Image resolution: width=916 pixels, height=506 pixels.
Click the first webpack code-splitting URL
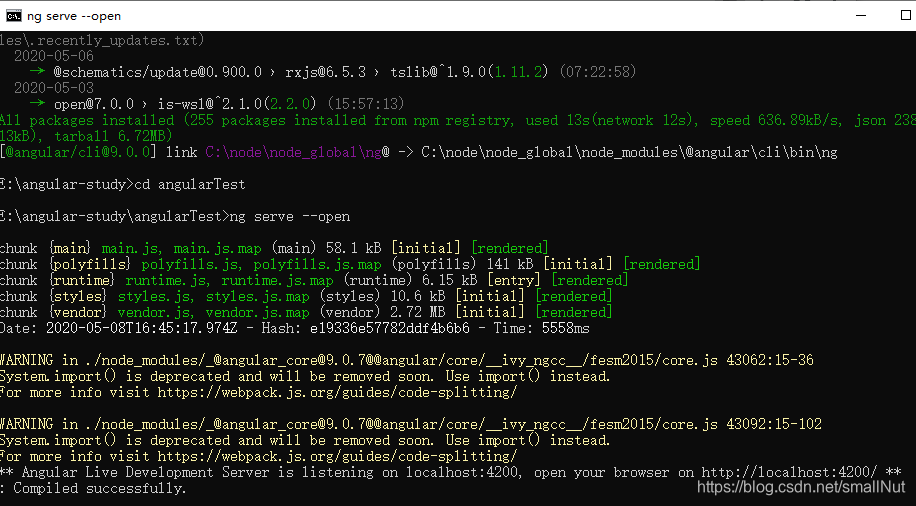[337, 392]
